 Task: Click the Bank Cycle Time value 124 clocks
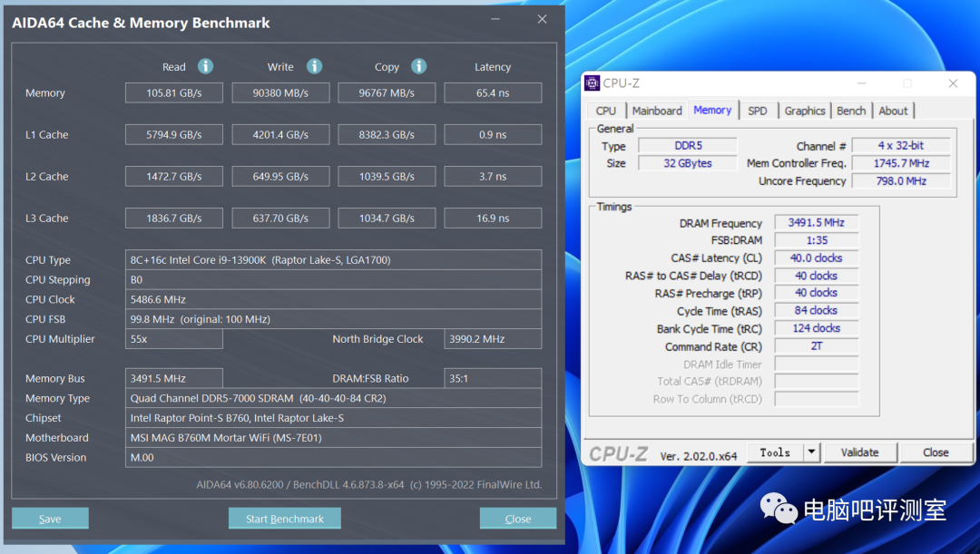(x=817, y=328)
